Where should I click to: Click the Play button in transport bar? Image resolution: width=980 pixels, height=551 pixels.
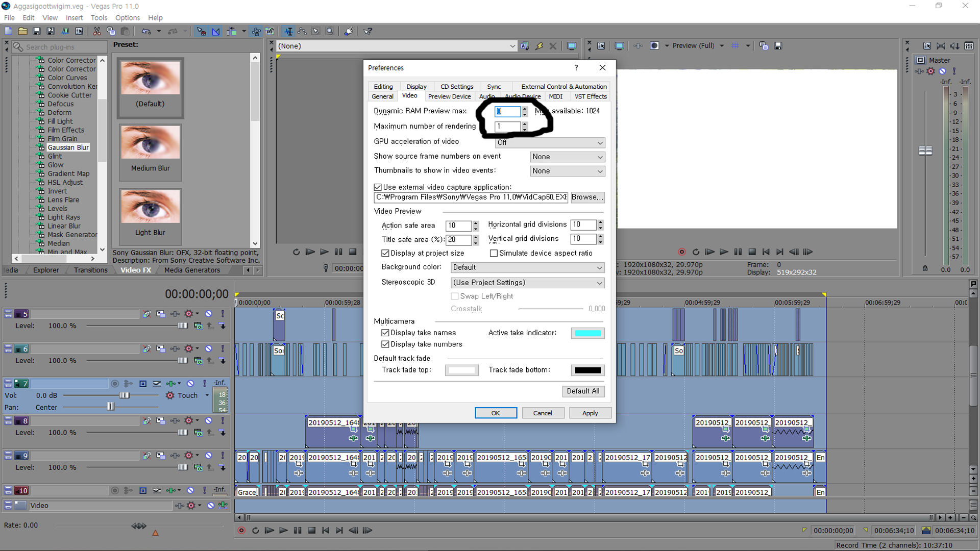tap(283, 531)
